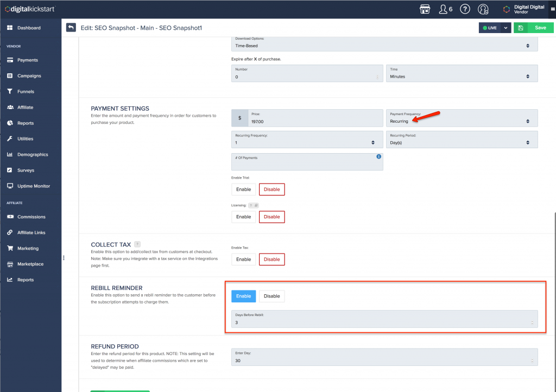The width and height of the screenshot is (556, 392).
Task: Disable the Rebill Reminder
Action: click(272, 296)
